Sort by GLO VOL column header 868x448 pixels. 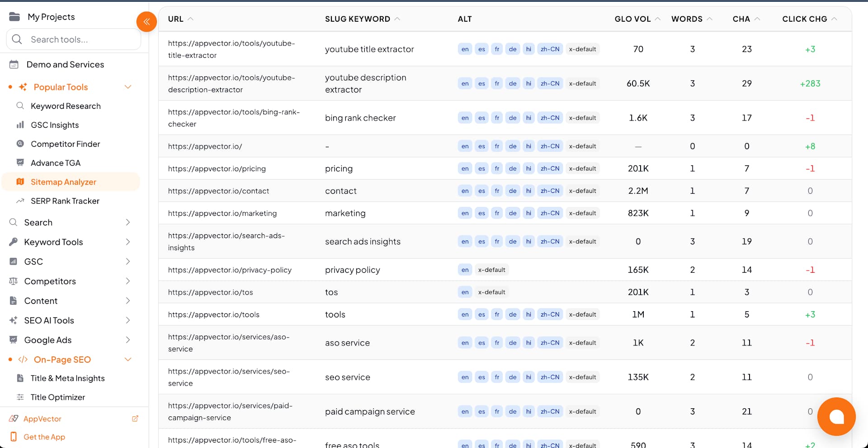tap(637, 19)
